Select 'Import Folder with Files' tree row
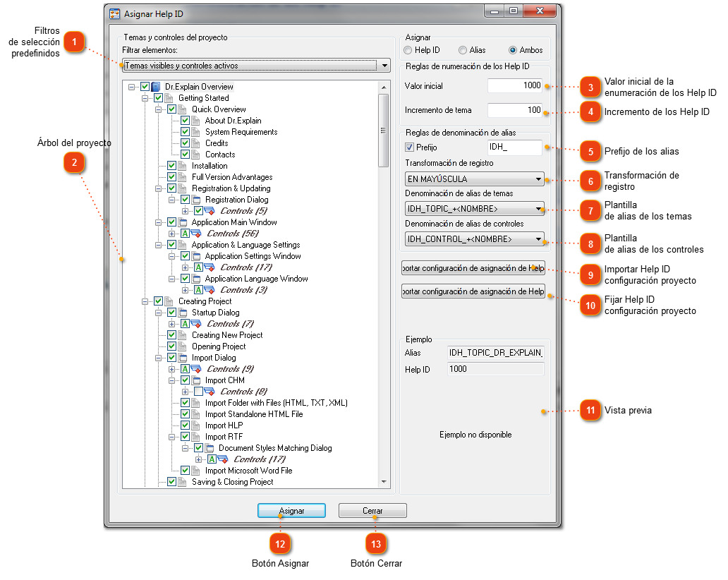 click(277, 403)
